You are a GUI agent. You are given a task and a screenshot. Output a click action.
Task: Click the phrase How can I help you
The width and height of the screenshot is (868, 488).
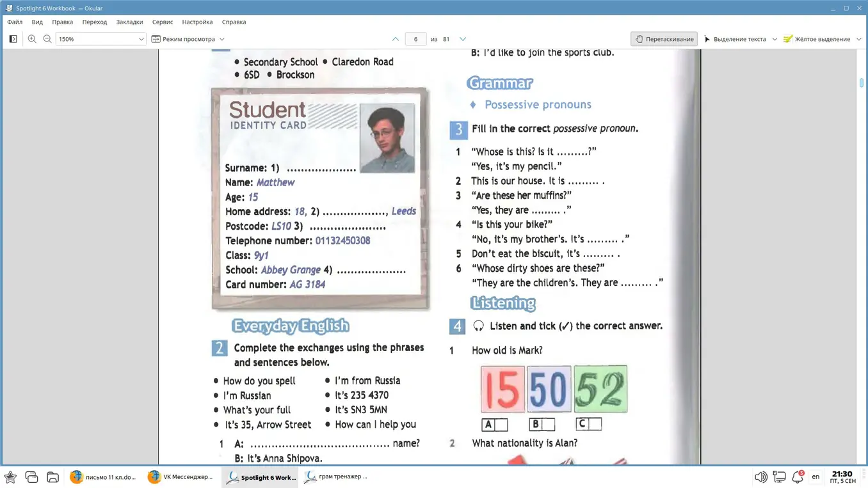coord(375,425)
